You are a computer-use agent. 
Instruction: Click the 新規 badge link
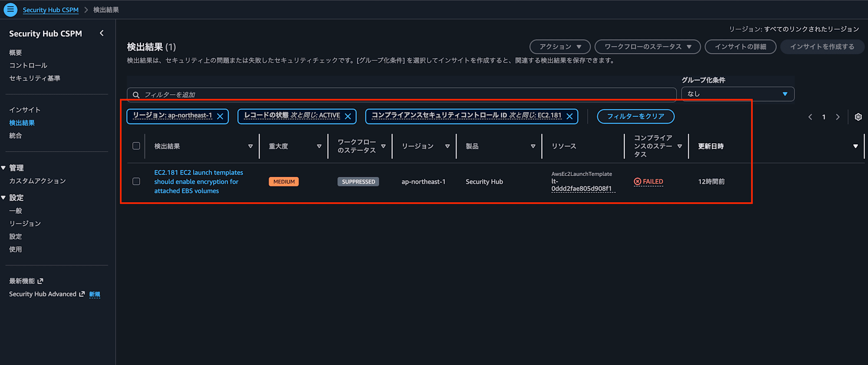tap(95, 294)
